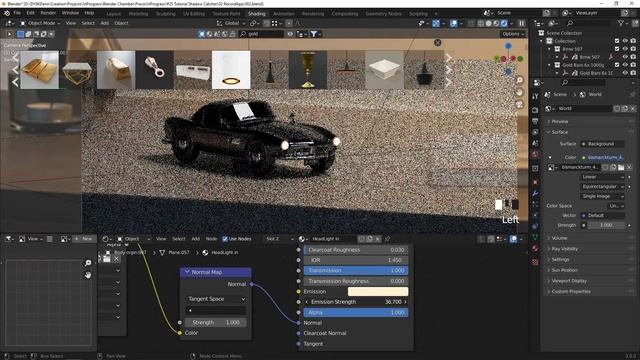The width and height of the screenshot is (640, 360).
Task: Adjust the world Strength value field
Action: point(606,225)
